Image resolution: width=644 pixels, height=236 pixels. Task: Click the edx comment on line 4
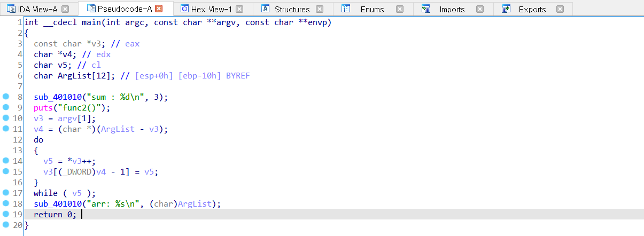(x=103, y=54)
